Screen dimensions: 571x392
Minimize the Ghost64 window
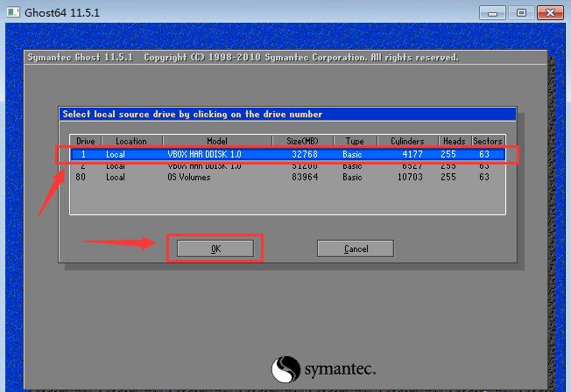coord(492,13)
